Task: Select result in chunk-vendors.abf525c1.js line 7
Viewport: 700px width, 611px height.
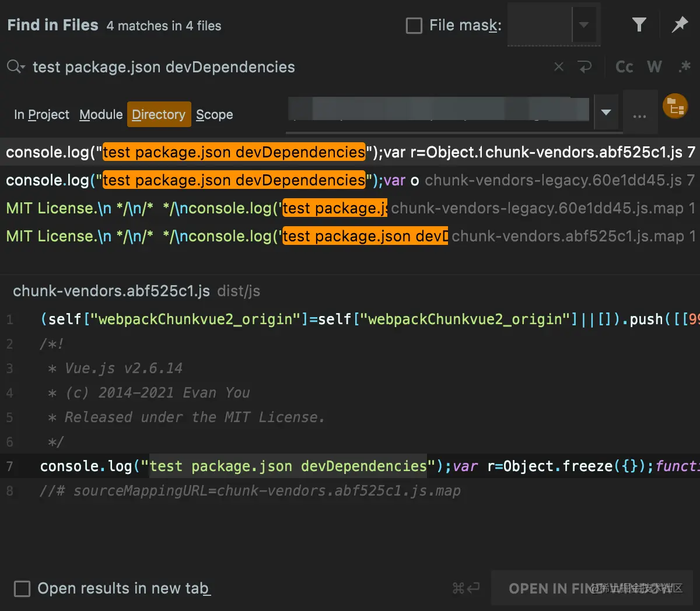Action: (350, 152)
